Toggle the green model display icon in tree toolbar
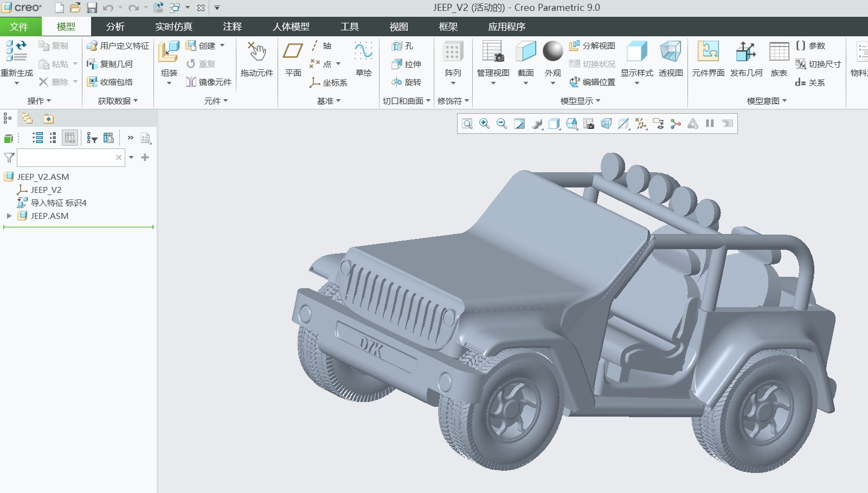The image size is (868, 493). point(9,138)
